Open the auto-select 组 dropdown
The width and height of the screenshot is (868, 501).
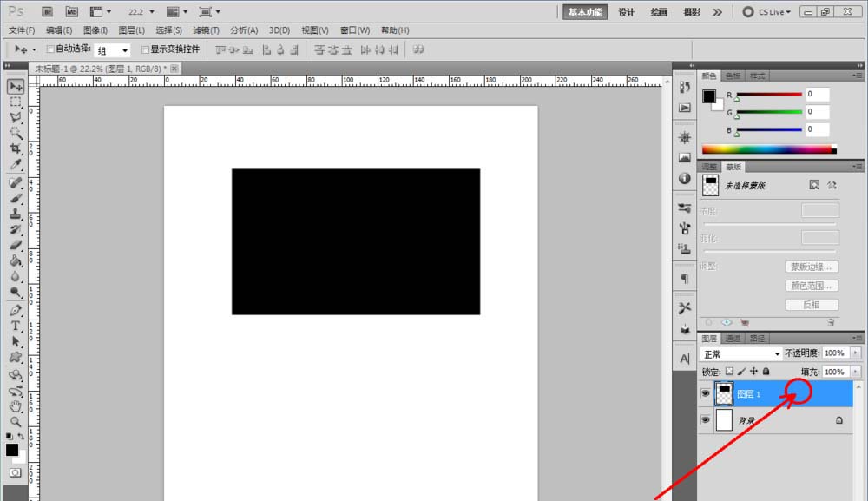[x=112, y=50]
